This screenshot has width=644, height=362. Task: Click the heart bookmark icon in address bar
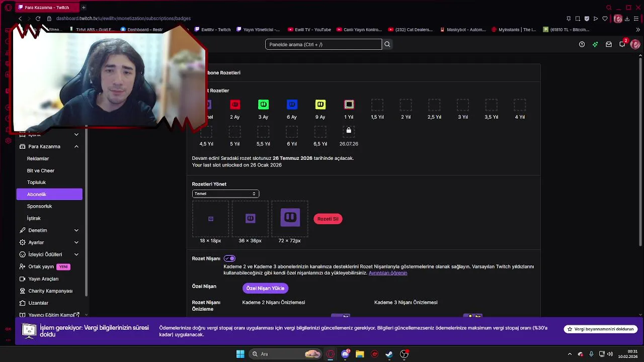[x=605, y=19]
